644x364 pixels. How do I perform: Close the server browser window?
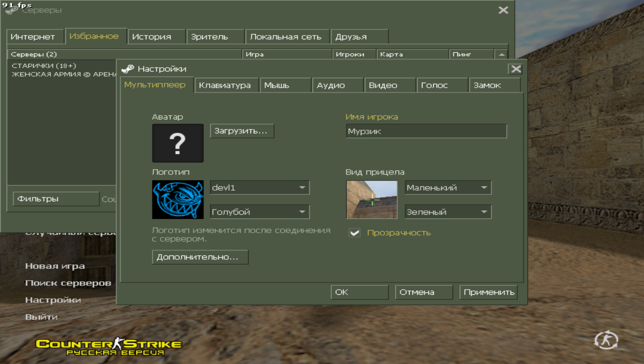tap(503, 10)
